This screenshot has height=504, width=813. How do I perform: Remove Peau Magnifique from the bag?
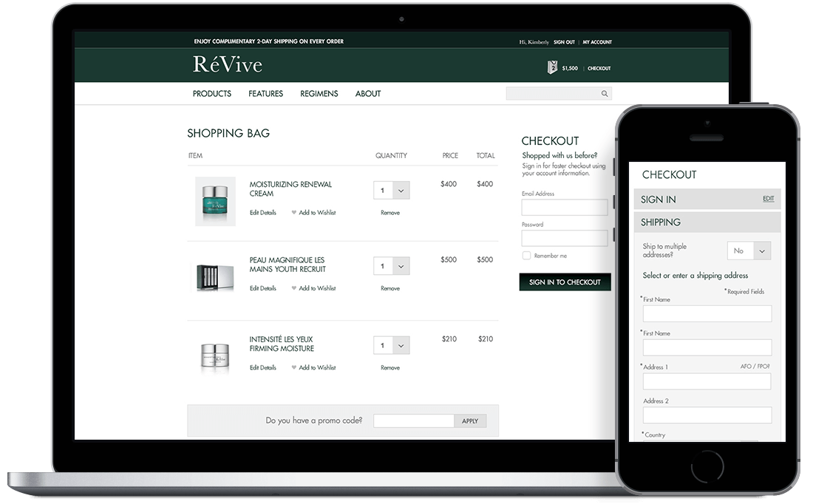pos(390,288)
